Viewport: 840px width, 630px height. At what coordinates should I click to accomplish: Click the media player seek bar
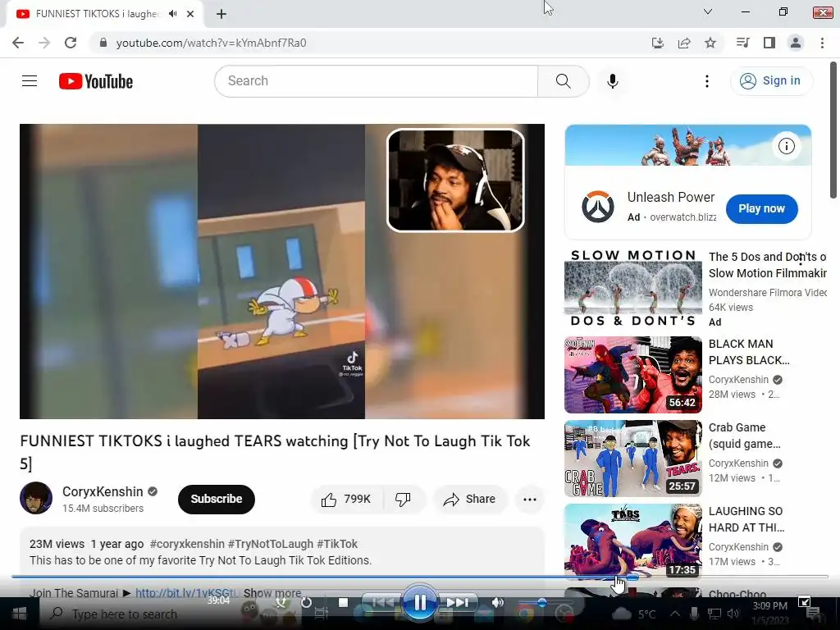point(419,577)
